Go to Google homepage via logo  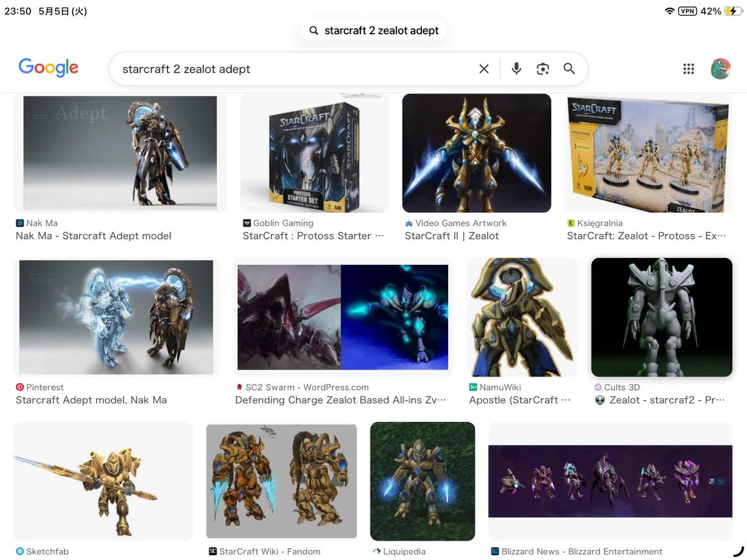(x=49, y=68)
